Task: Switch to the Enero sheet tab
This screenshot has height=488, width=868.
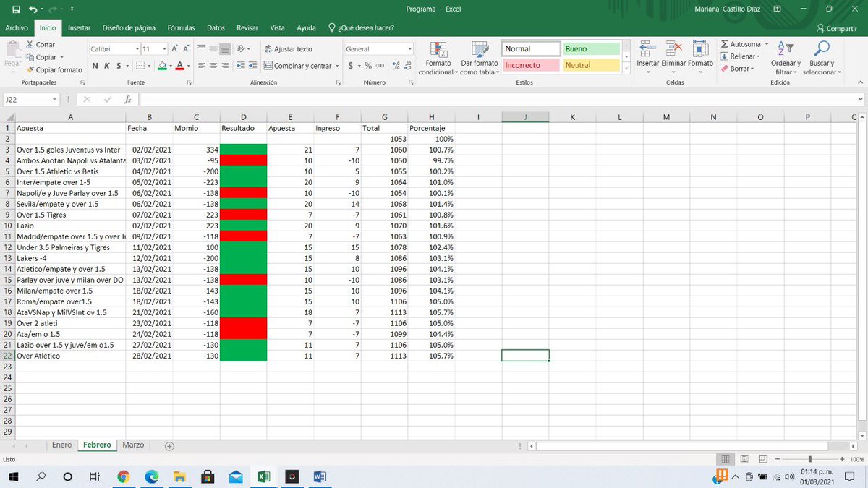Action: click(x=62, y=445)
